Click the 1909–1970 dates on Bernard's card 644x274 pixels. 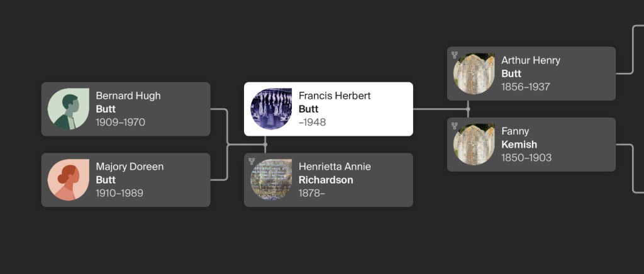point(120,122)
